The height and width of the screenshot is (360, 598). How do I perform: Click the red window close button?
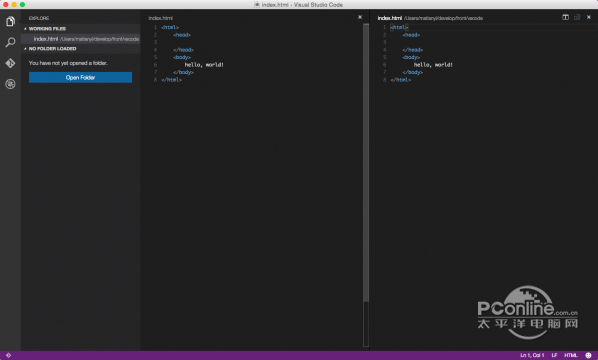[x=6, y=5]
